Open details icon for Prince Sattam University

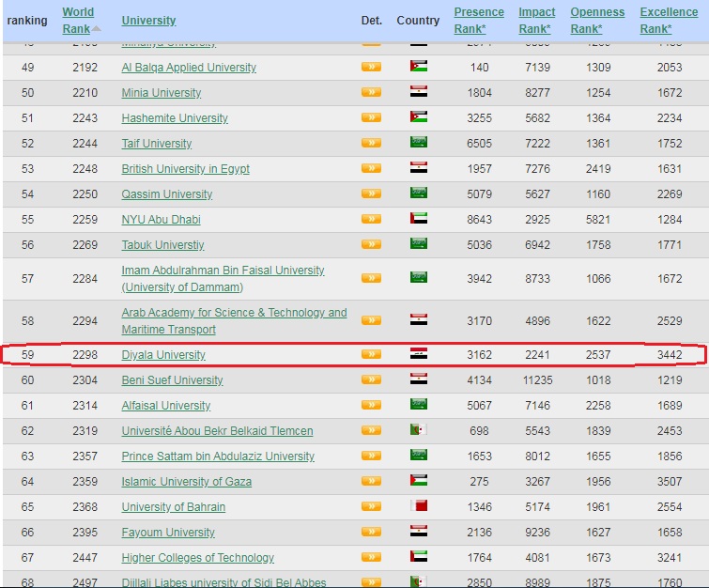371,456
